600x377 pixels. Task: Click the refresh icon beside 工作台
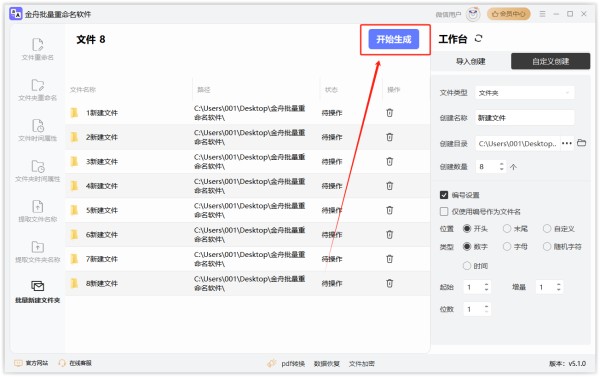point(478,38)
